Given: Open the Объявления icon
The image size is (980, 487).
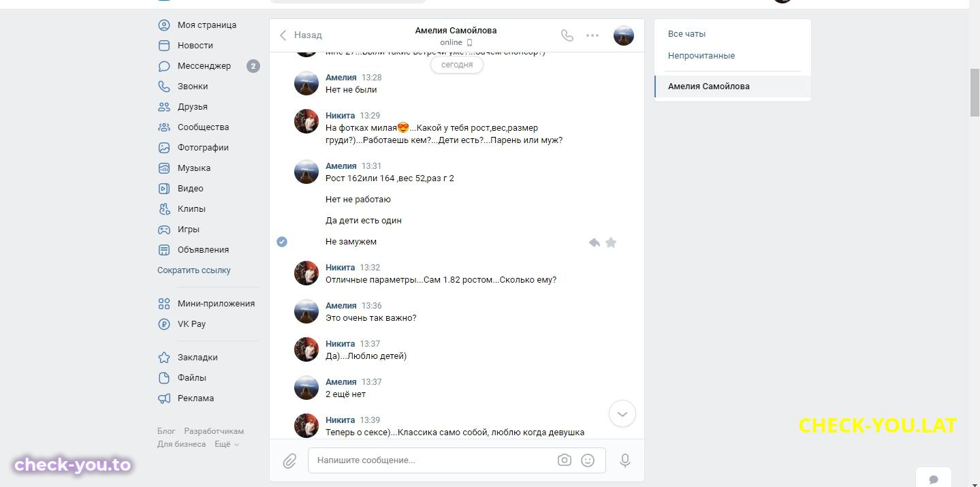Looking at the screenshot, I should pos(163,250).
